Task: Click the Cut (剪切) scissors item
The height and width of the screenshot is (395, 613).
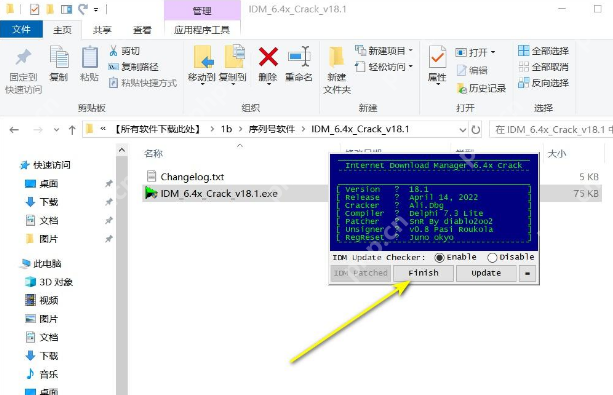Action: coord(124,51)
